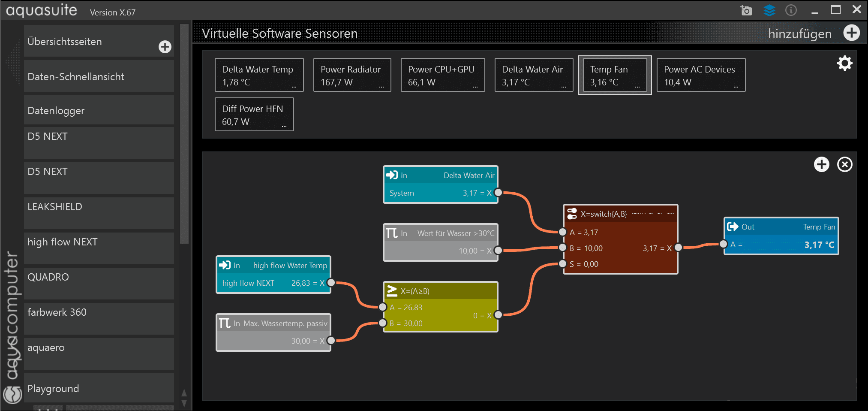
Task: Click the output port of the switch node
Action: [678, 248]
